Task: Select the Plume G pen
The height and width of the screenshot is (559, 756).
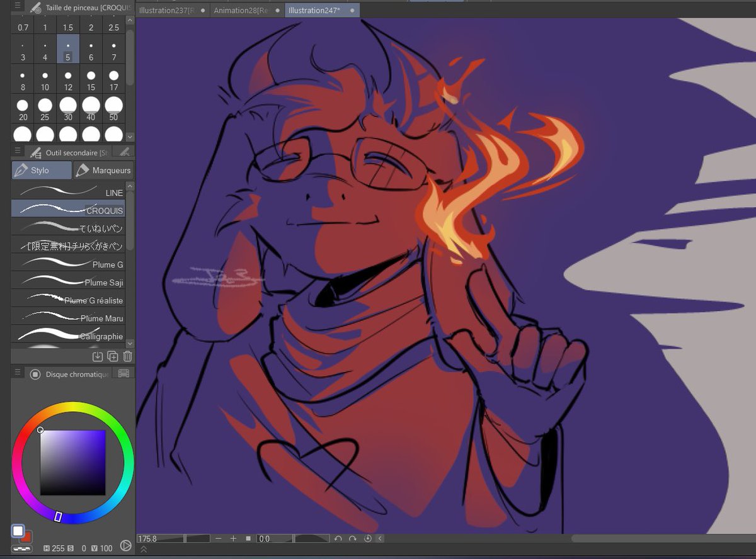Action: (x=68, y=263)
